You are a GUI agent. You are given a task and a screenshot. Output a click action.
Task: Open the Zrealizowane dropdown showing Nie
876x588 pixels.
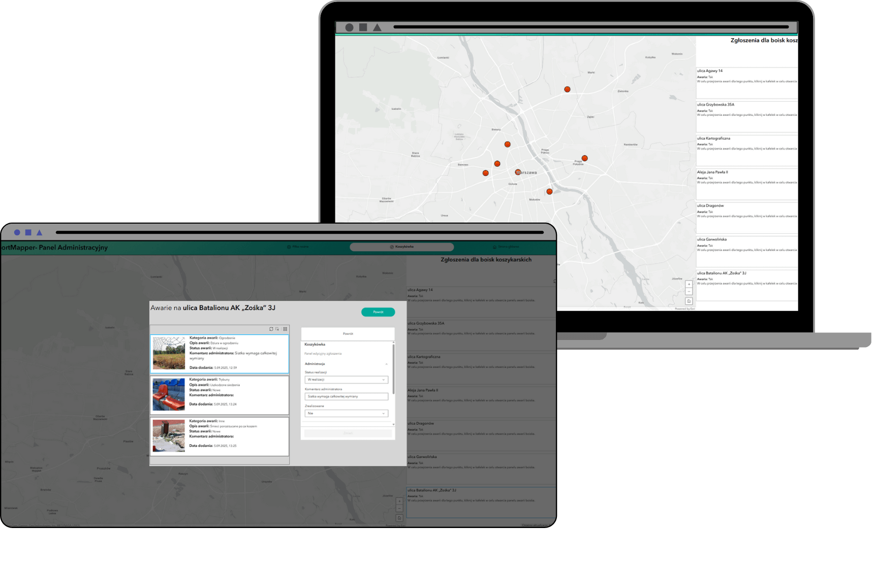347,414
